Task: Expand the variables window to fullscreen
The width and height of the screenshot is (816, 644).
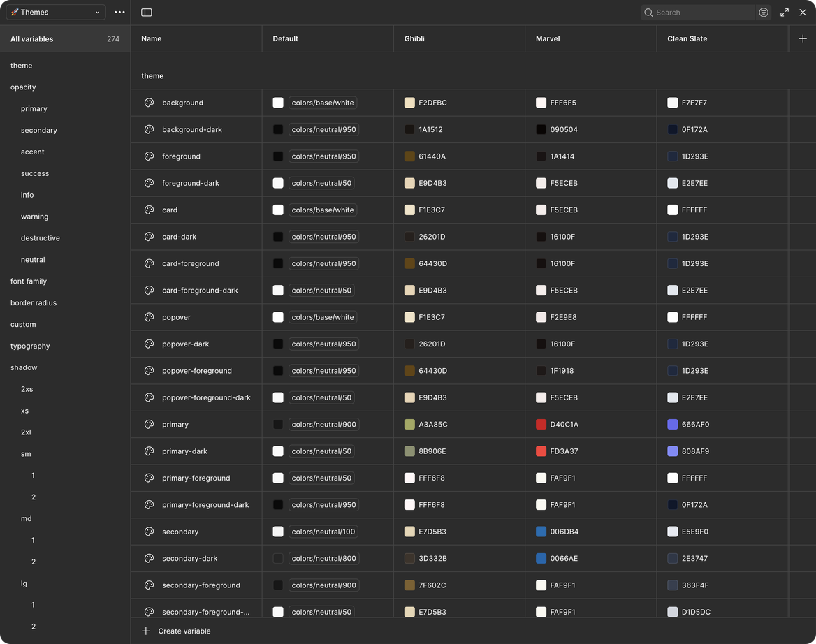Action: 785,13
